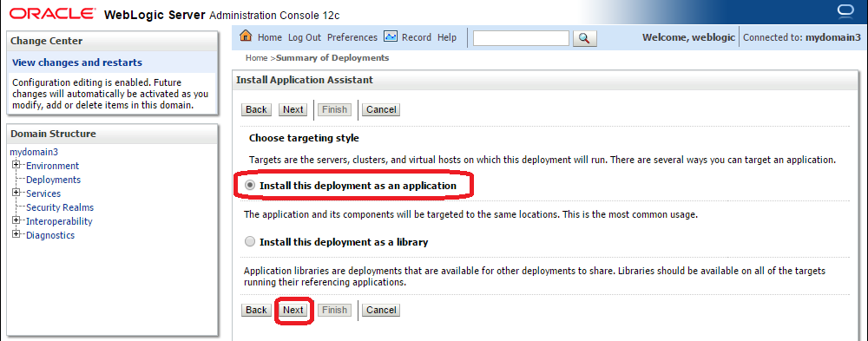Click the bottom Cancel button

tap(381, 310)
